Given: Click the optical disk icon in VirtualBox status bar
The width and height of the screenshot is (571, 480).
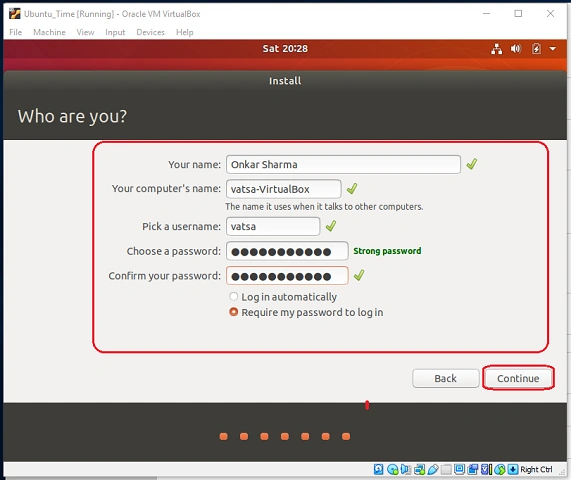Looking at the screenshot, I should tap(393, 469).
